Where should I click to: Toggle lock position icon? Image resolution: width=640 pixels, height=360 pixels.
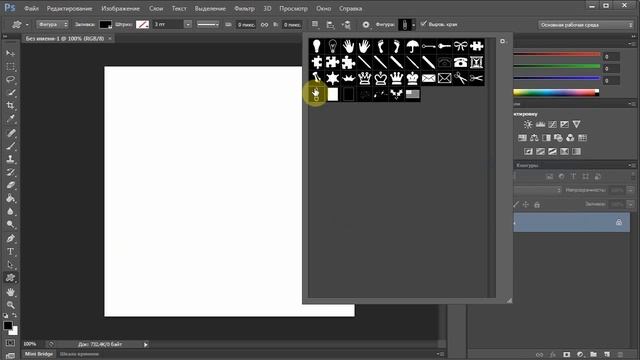(x=526, y=204)
